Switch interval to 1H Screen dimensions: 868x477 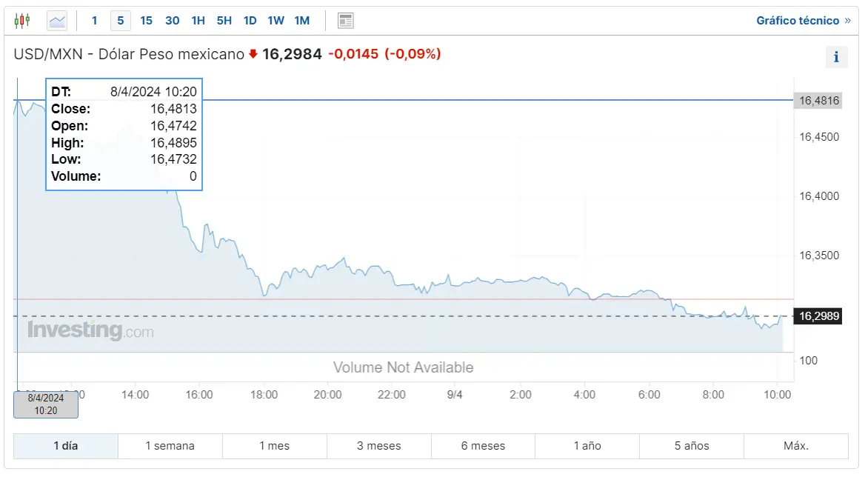[x=198, y=21]
